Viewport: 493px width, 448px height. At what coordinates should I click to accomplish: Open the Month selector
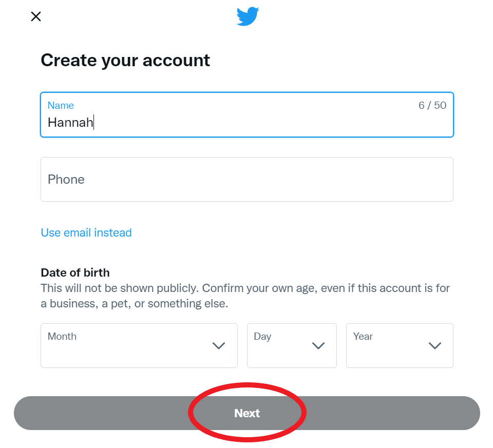pyautogui.click(x=139, y=345)
